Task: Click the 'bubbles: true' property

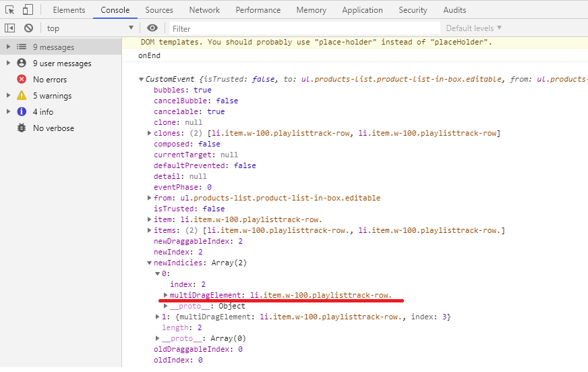Action: pos(183,90)
